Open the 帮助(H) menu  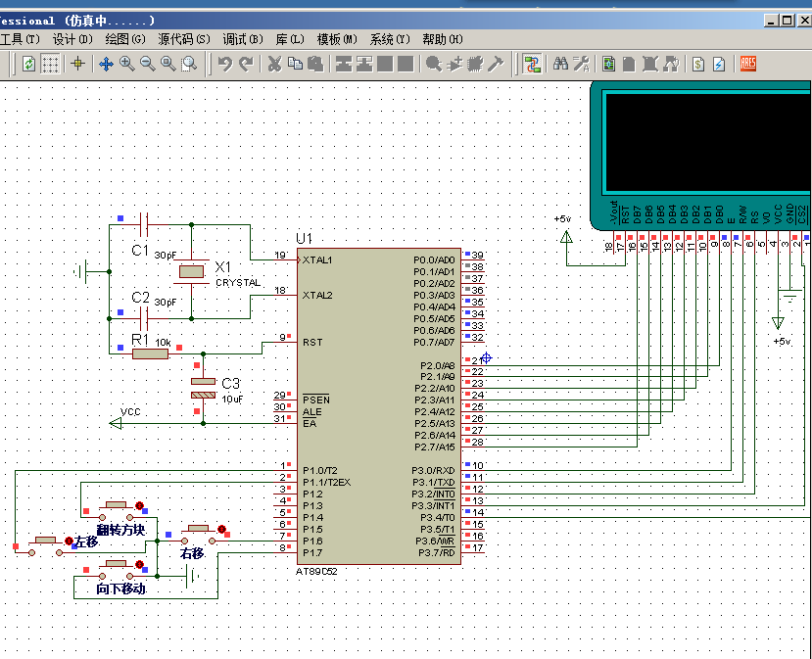(x=443, y=39)
